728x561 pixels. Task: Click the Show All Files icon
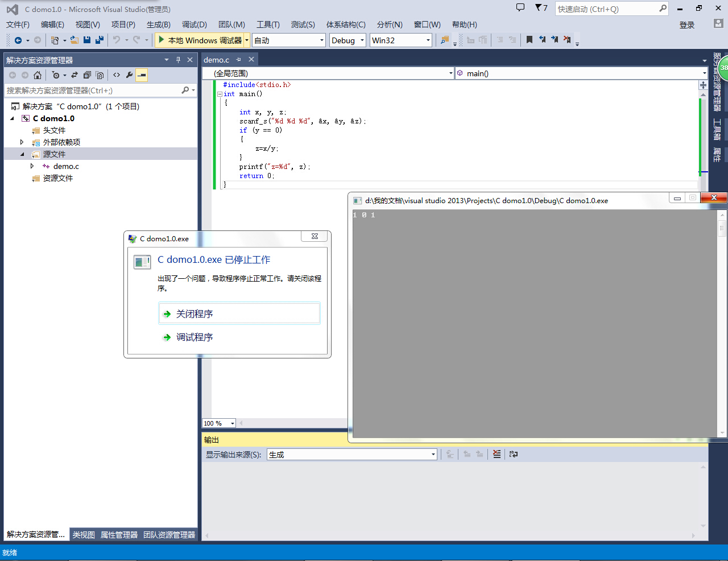pyautogui.click(x=100, y=75)
